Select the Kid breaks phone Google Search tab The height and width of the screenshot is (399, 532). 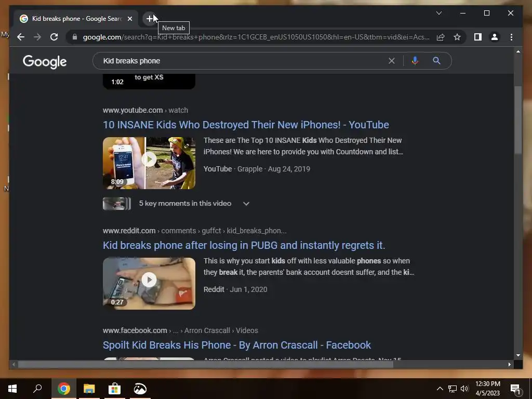[x=76, y=19]
